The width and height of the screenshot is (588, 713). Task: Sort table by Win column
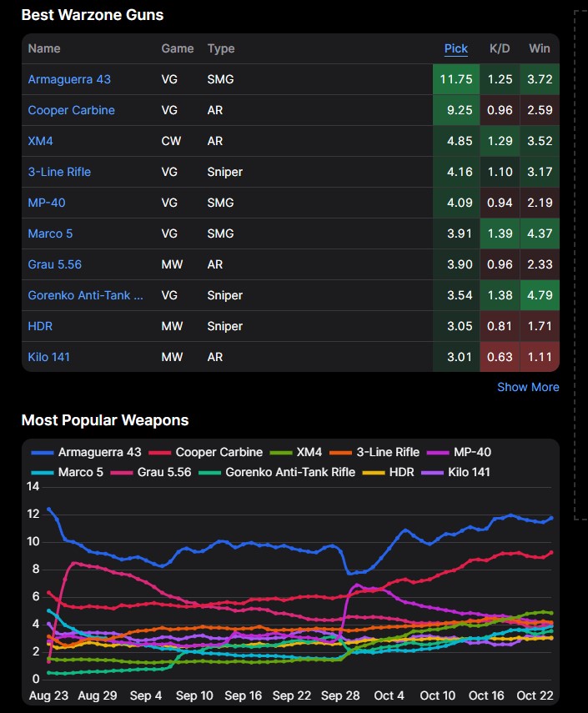pos(539,48)
